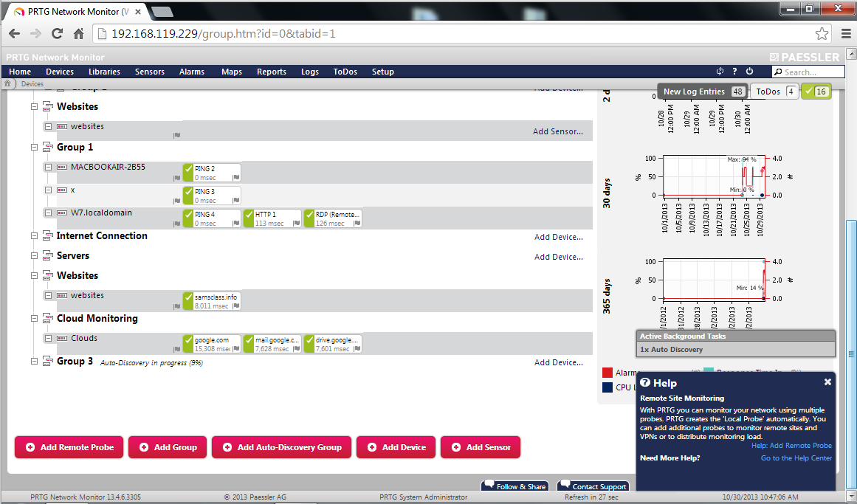Image resolution: width=857 pixels, height=504 pixels.
Task: Click the Add Sensor... link
Action: coord(558,131)
